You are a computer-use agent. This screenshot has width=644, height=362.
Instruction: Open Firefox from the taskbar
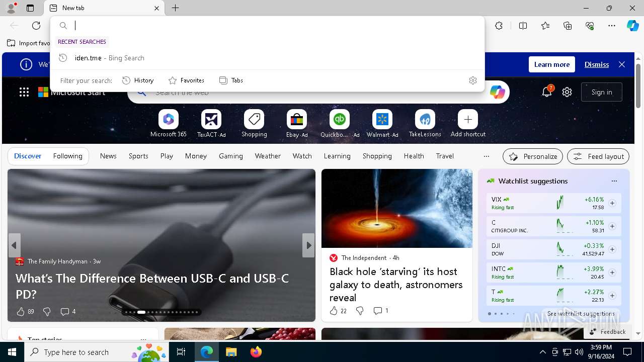[x=256, y=352]
